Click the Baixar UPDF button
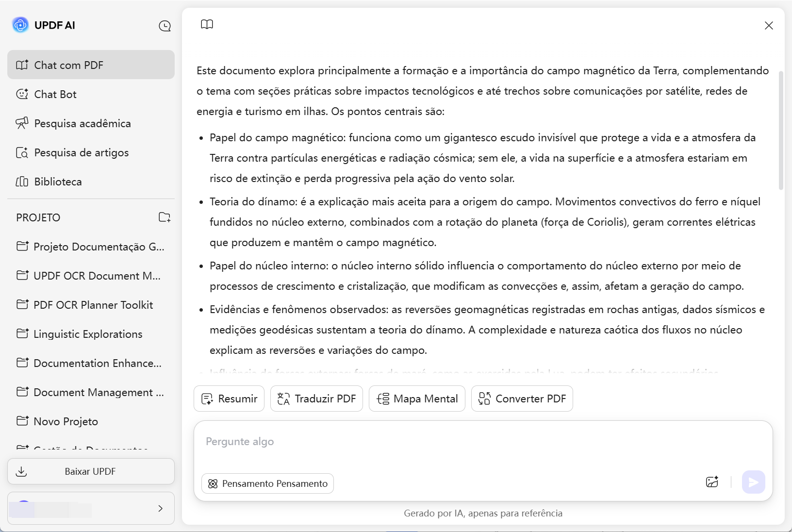792x532 pixels. [90, 471]
